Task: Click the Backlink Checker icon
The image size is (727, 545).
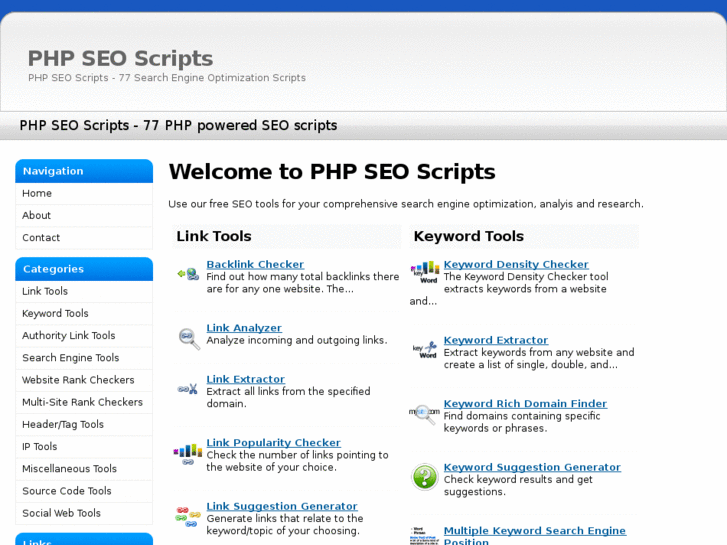Action: point(188,274)
